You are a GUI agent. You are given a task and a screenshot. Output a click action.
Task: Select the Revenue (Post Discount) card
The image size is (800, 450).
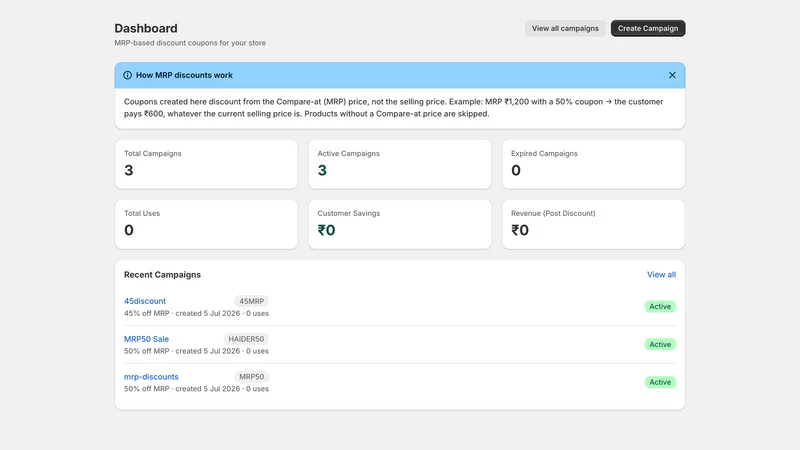pos(593,224)
